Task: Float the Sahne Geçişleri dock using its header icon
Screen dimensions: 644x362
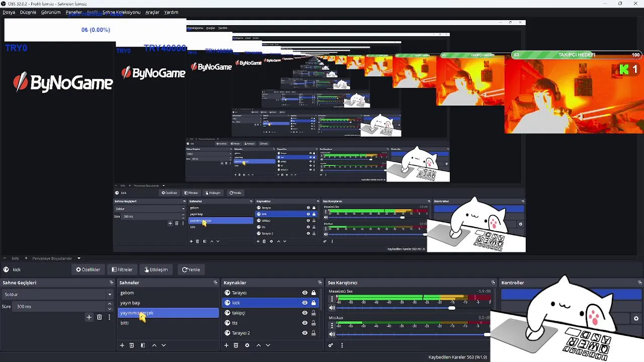Action: point(111,283)
